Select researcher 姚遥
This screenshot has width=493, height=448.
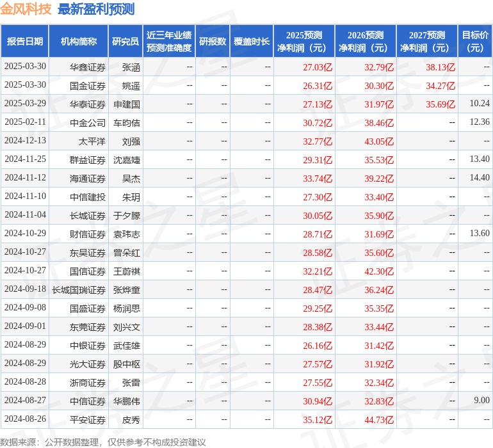click(131, 86)
